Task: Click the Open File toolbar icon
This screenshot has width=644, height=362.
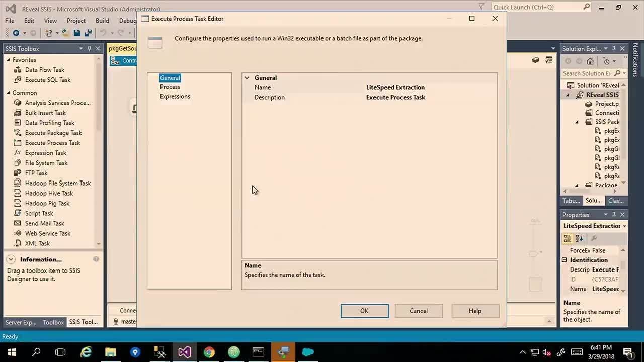Action: 66,33
